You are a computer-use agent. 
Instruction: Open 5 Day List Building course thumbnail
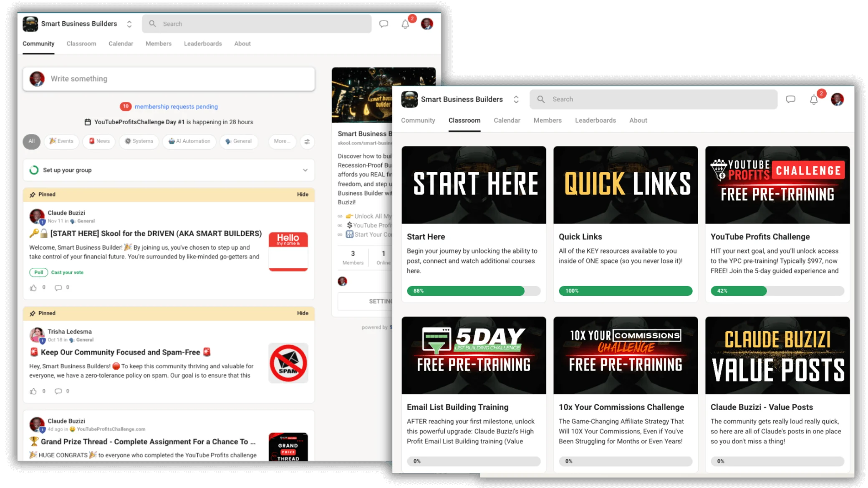(474, 355)
